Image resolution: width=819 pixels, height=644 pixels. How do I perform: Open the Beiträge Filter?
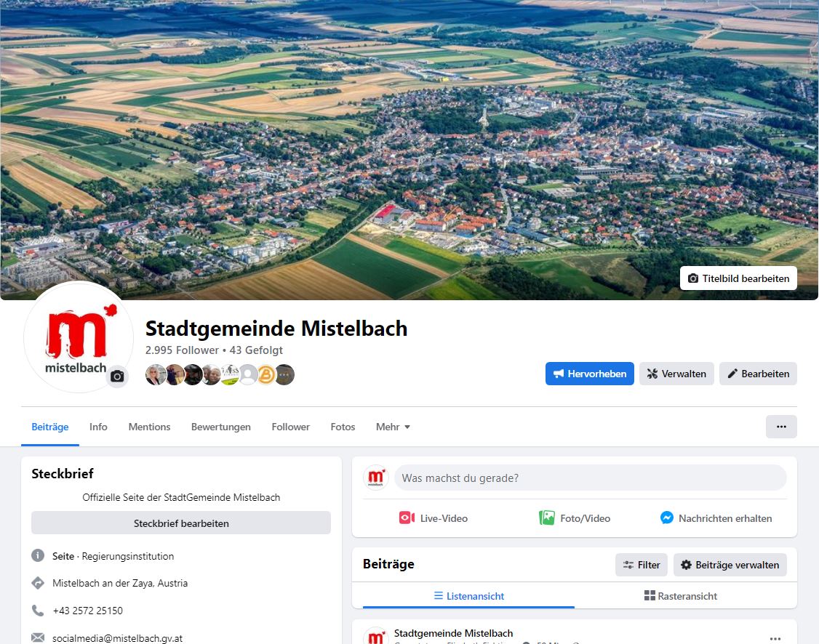tap(642, 565)
